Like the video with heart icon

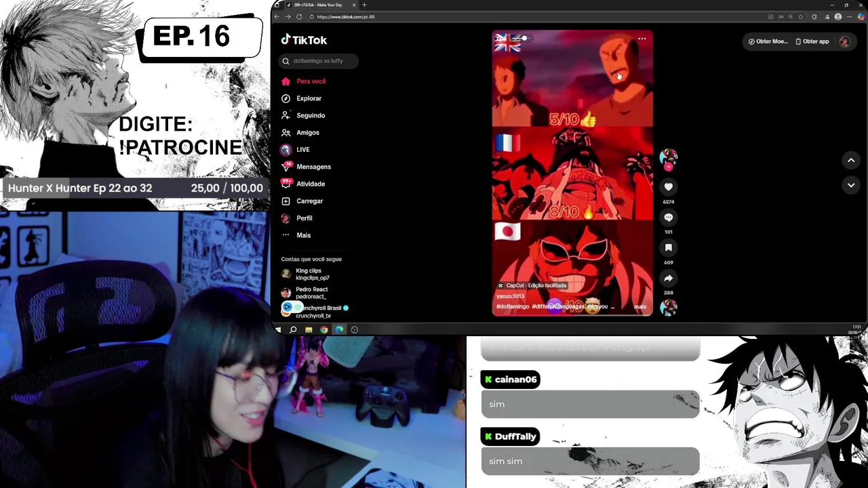tap(668, 187)
